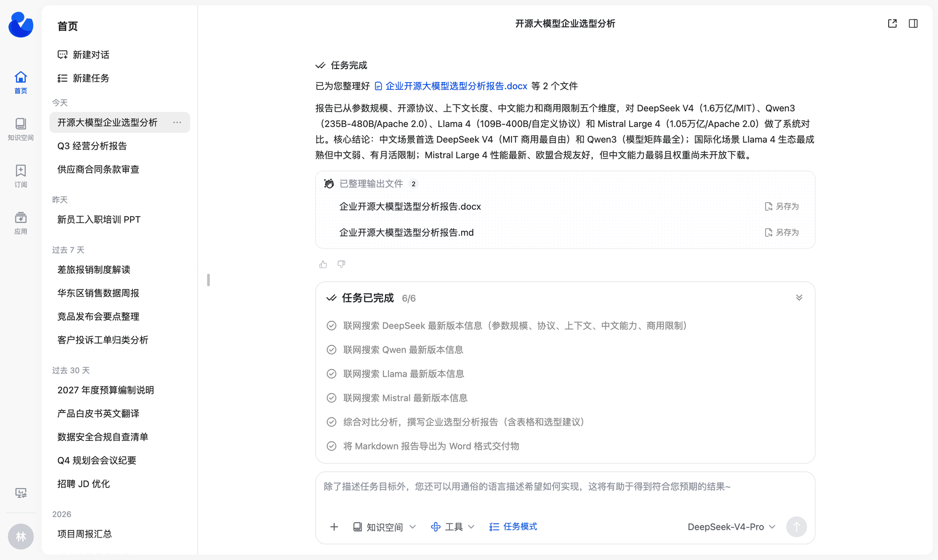This screenshot has width=938, height=560.
Task: Open the 竞品发布会要点整理 conversation
Action: tap(120, 316)
